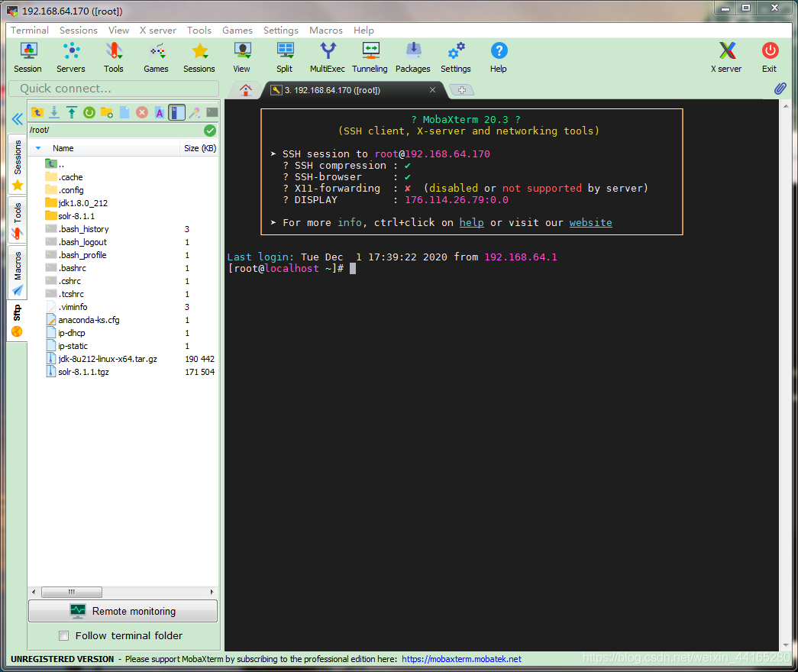This screenshot has height=672, width=798.
Task: Follow the help link in terminal banner
Action: [x=472, y=222]
